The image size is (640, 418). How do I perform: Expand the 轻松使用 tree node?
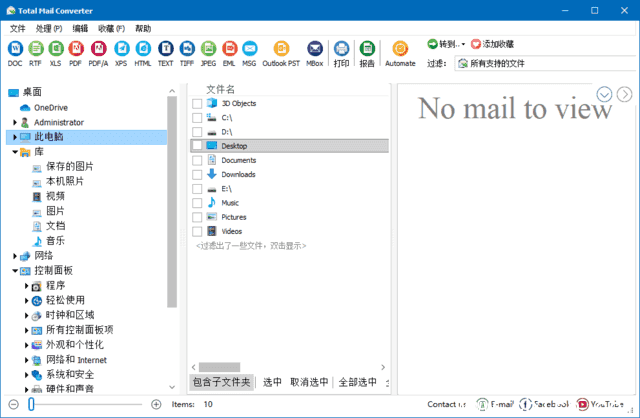coord(27,301)
